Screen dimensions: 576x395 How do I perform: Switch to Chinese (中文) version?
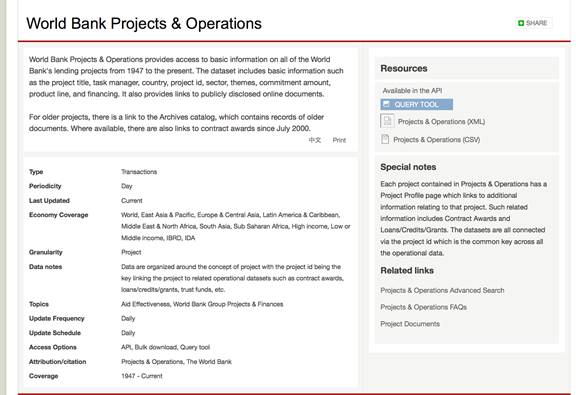point(315,140)
